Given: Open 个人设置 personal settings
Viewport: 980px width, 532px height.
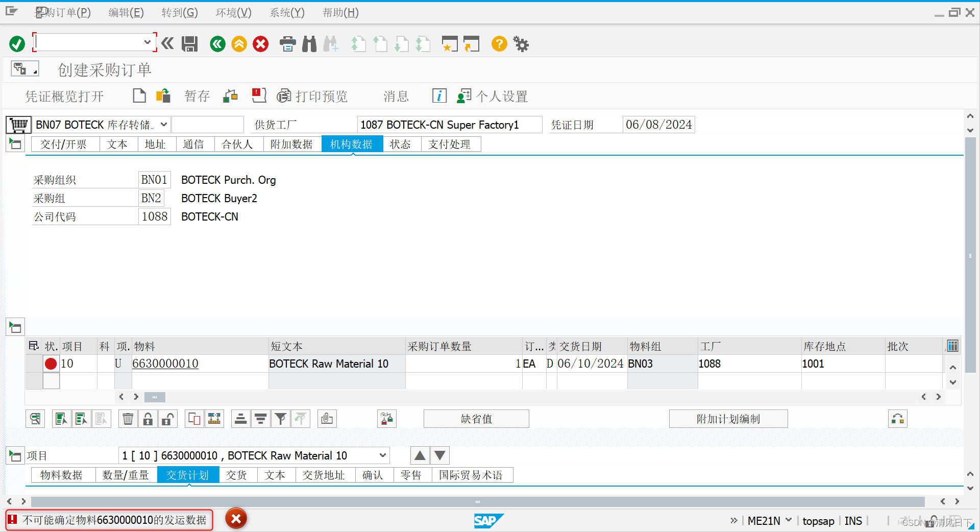Looking at the screenshot, I should point(493,96).
